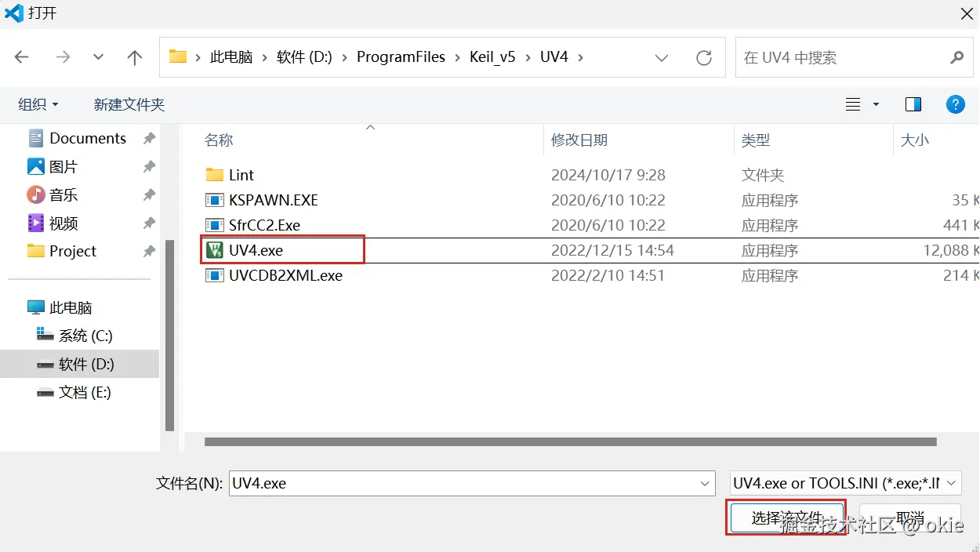Select SfrCC2.Exe file
The image size is (980, 552).
point(265,225)
